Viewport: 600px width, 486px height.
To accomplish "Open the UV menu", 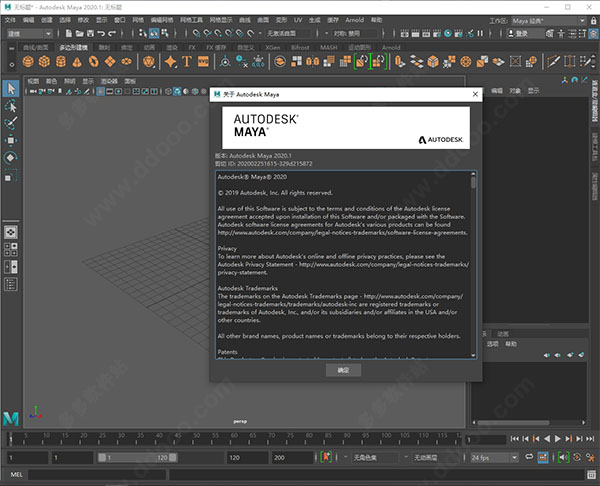I will (298, 20).
